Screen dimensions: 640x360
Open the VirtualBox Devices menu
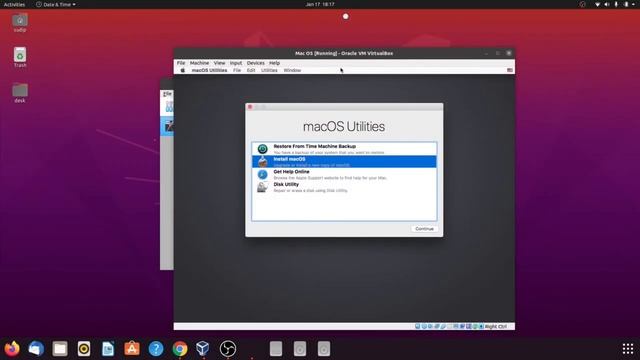pos(256,63)
